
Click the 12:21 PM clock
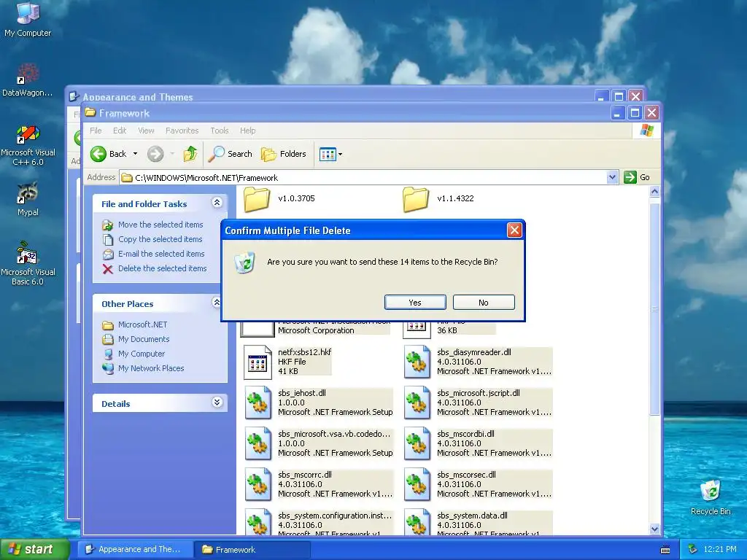click(x=720, y=550)
